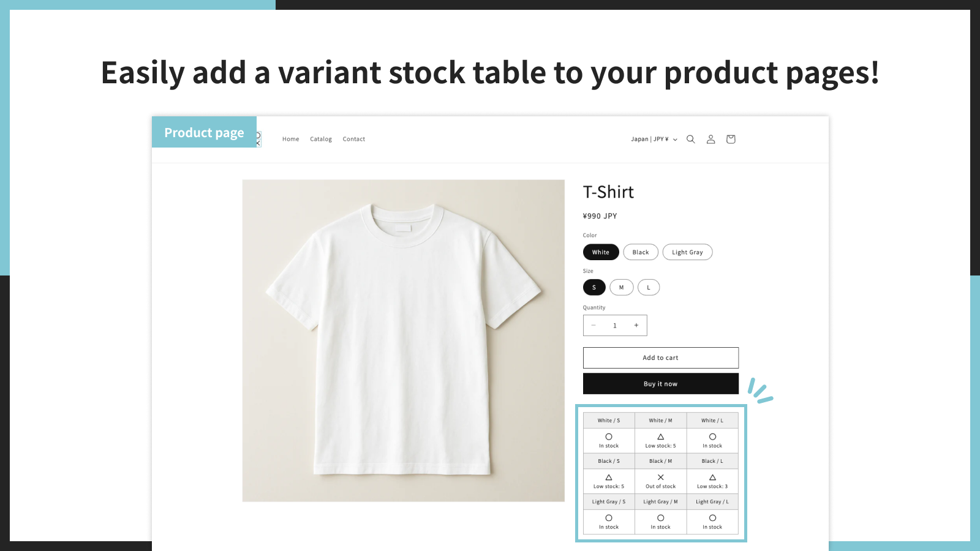Click the in-stock circle under White / S
The width and height of the screenshot is (980, 551).
609,437
